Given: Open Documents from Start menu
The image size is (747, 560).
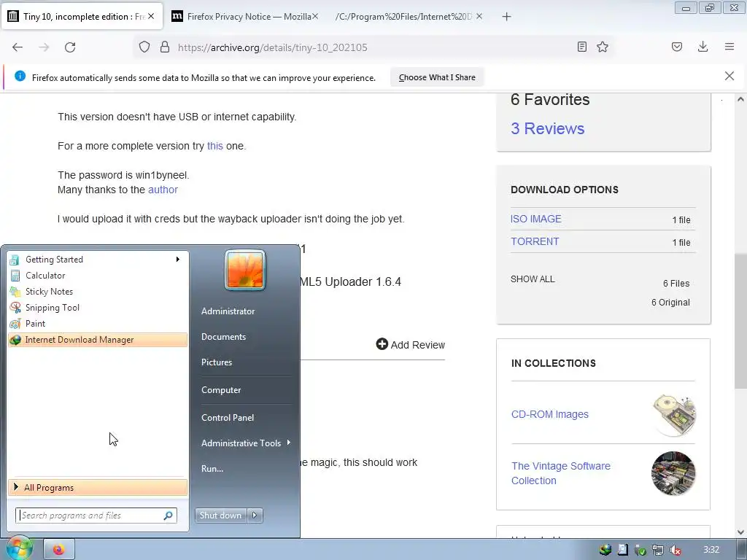Looking at the screenshot, I should (223, 337).
